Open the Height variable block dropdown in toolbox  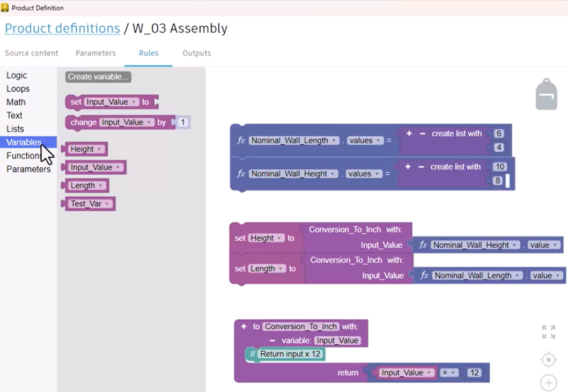[x=86, y=149]
